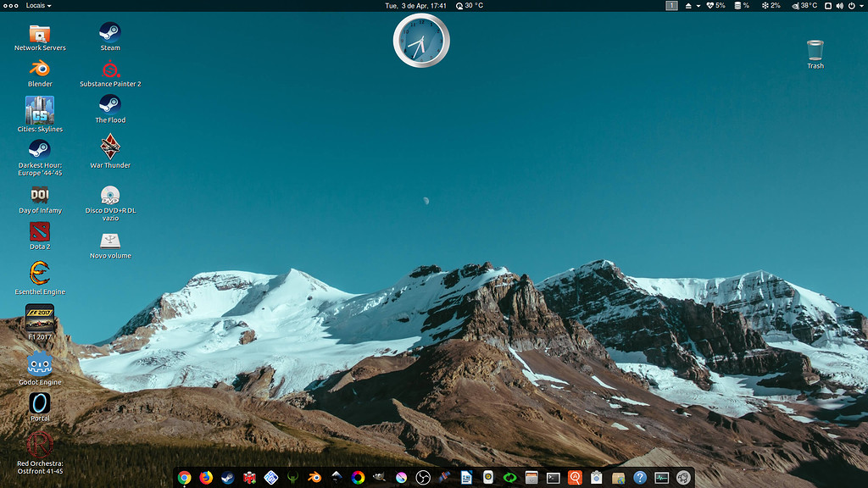Expand the eject drives dropdown arrow
The width and height of the screenshot is (868, 488).
[698, 6]
